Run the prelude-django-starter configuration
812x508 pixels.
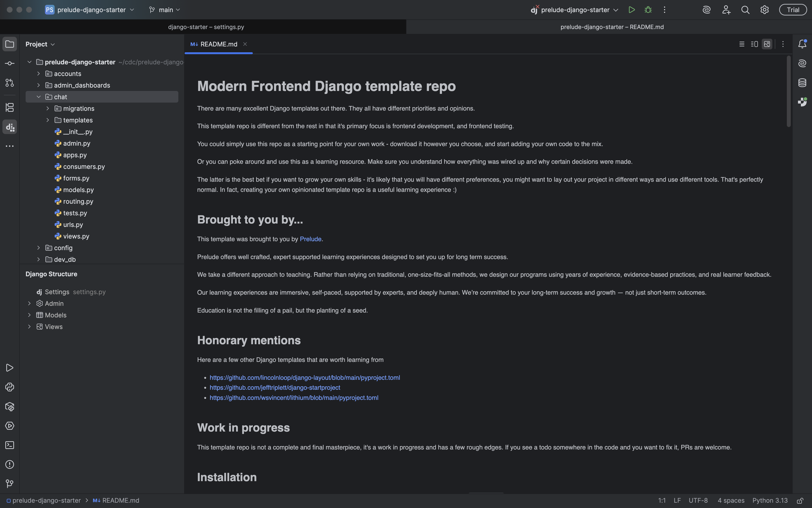tap(631, 10)
